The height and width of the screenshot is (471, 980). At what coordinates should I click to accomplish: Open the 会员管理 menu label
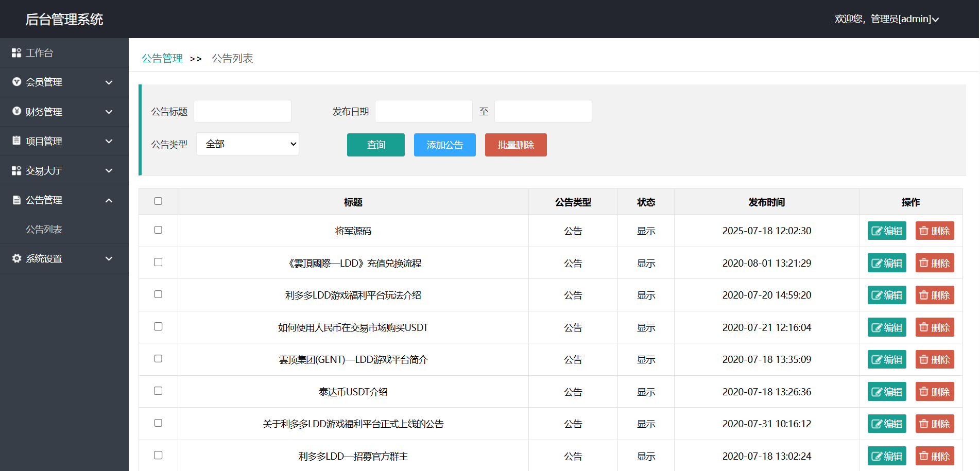44,82
